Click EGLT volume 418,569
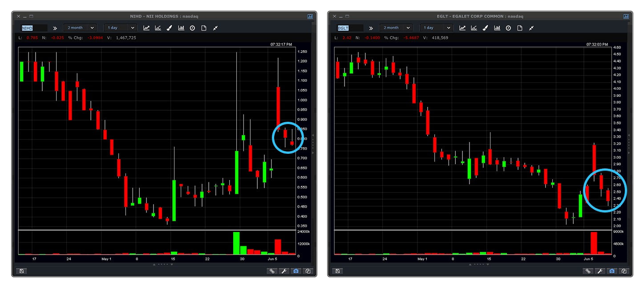 pos(439,38)
